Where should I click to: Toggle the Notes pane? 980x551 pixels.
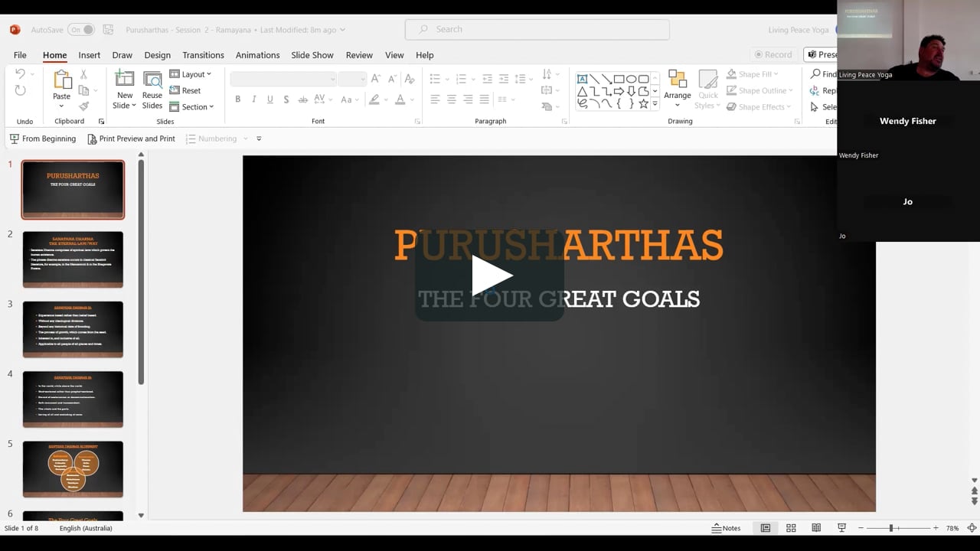(x=726, y=528)
